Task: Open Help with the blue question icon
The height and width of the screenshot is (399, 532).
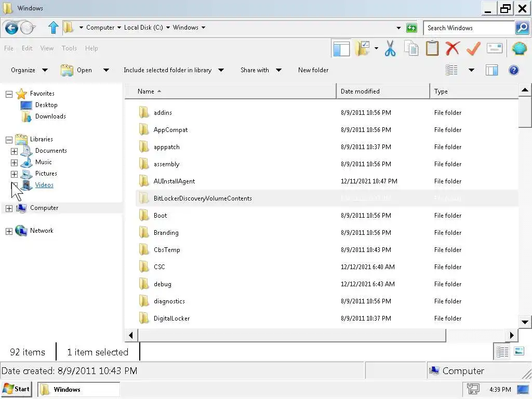Action: pyautogui.click(x=513, y=70)
